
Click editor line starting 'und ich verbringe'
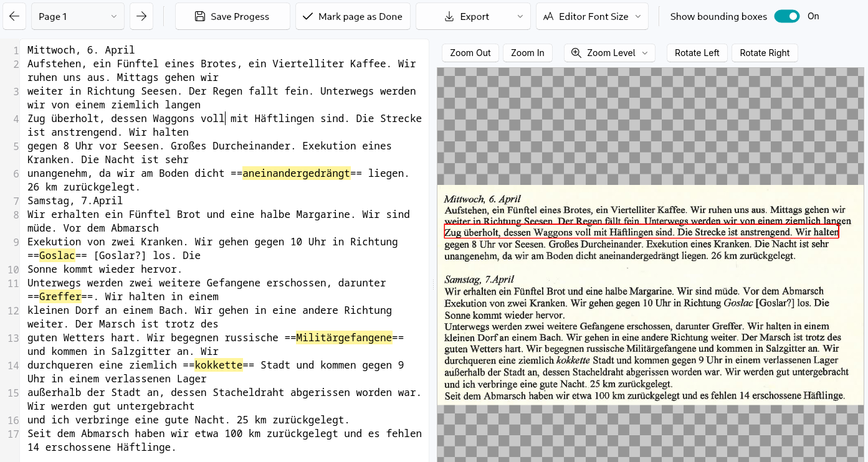(x=188, y=420)
